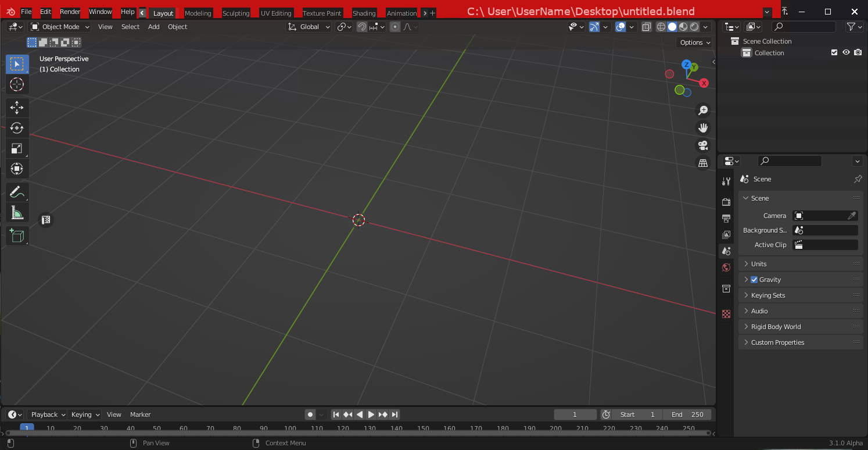Jump to the last frame

pyautogui.click(x=394, y=415)
